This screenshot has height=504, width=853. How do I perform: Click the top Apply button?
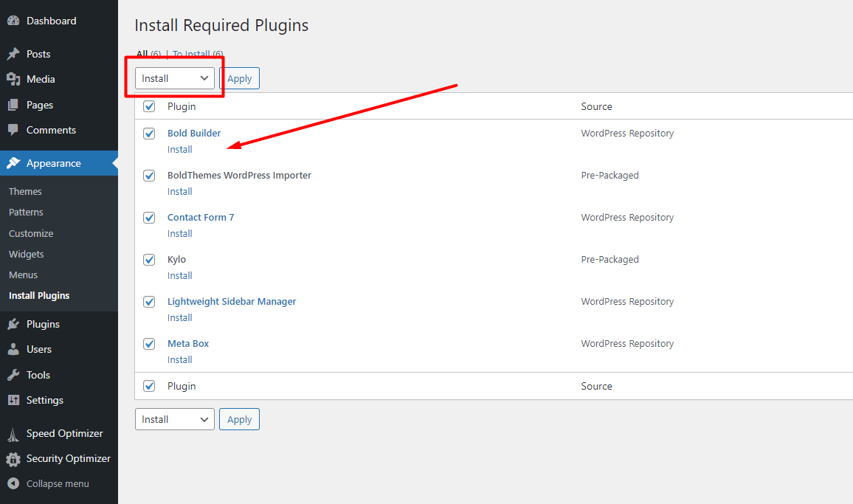(239, 78)
